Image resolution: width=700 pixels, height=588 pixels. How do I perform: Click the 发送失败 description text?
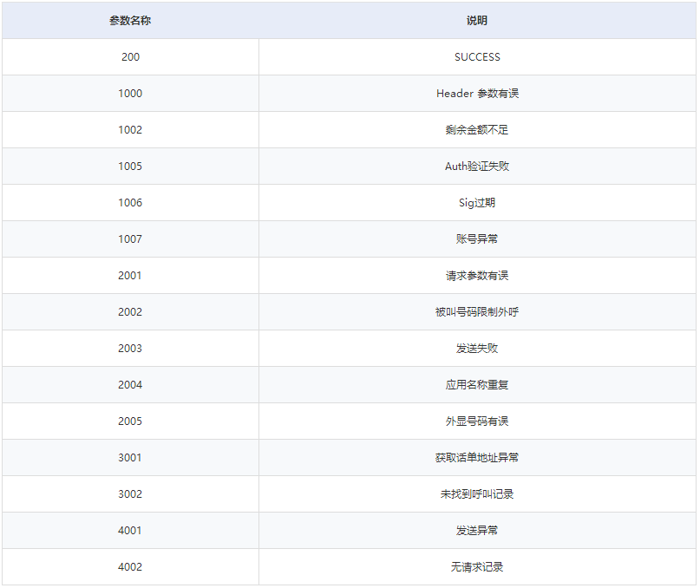[x=477, y=349]
